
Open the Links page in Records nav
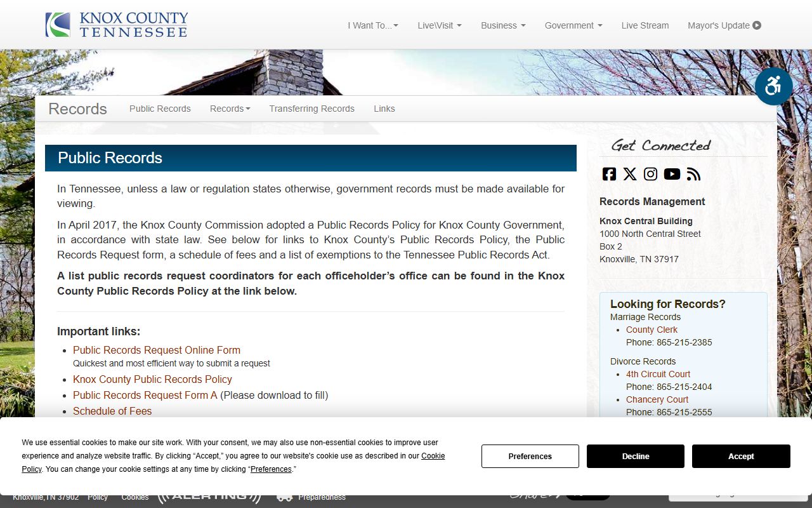pyautogui.click(x=384, y=109)
